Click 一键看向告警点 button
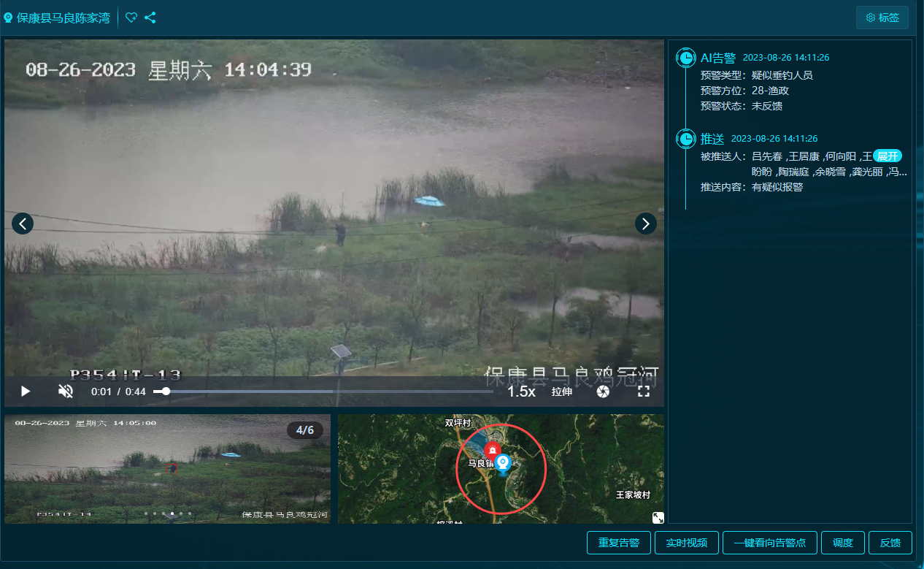This screenshot has width=924, height=569. click(x=770, y=543)
